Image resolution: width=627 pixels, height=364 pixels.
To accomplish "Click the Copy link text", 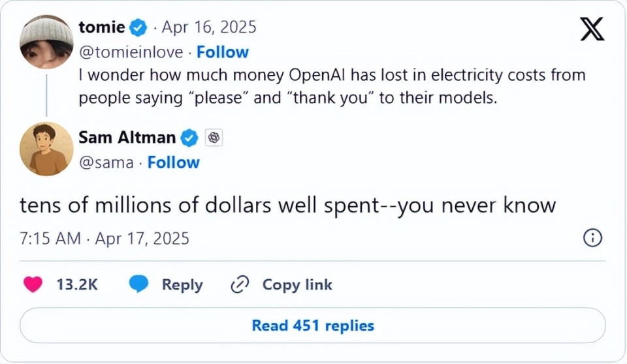I will [x=297, y=284].
